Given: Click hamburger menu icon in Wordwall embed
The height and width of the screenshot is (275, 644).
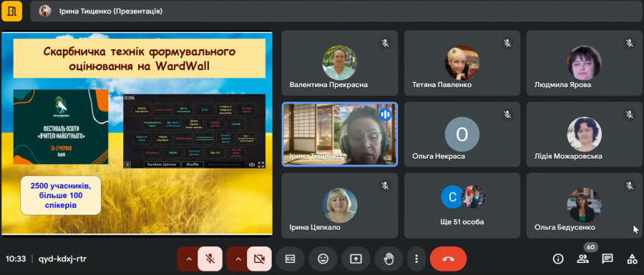Looking at the screenshot, I should click(128, 164).
